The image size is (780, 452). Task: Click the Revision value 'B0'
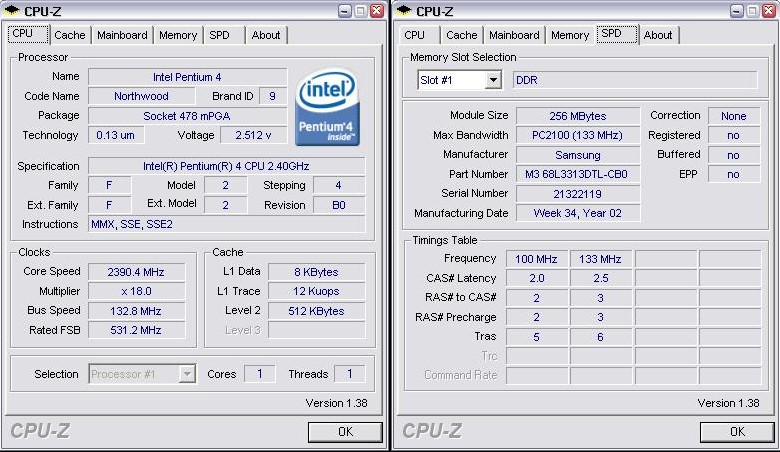[x=339, y=205]
